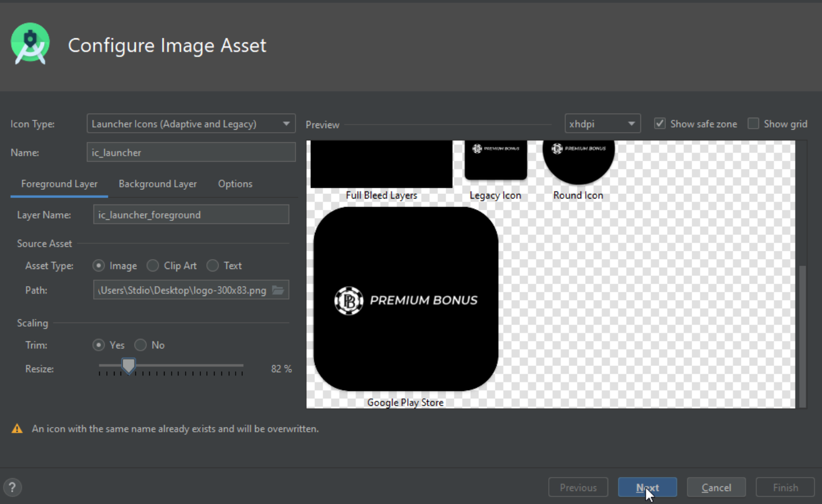Image resolution: width=822 pixels, height=504 pixels.
Task: Set Trim to Yes
Action: [x=99, y=345]
